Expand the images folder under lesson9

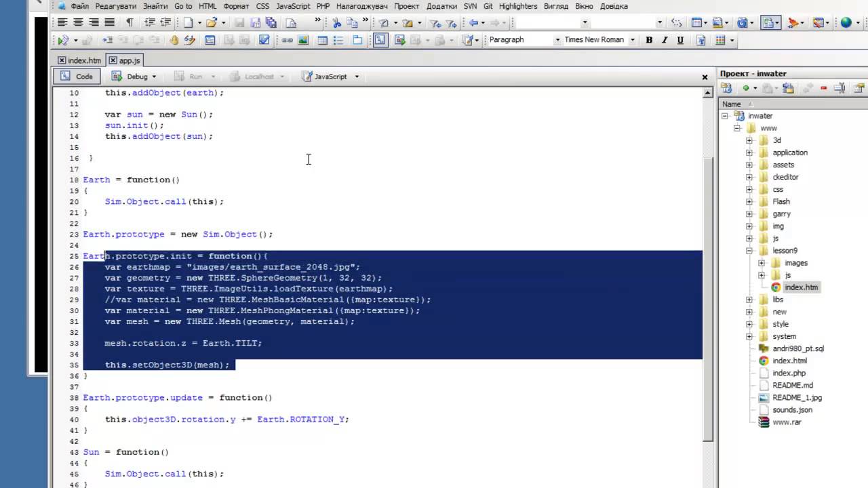tap(761, 263)
